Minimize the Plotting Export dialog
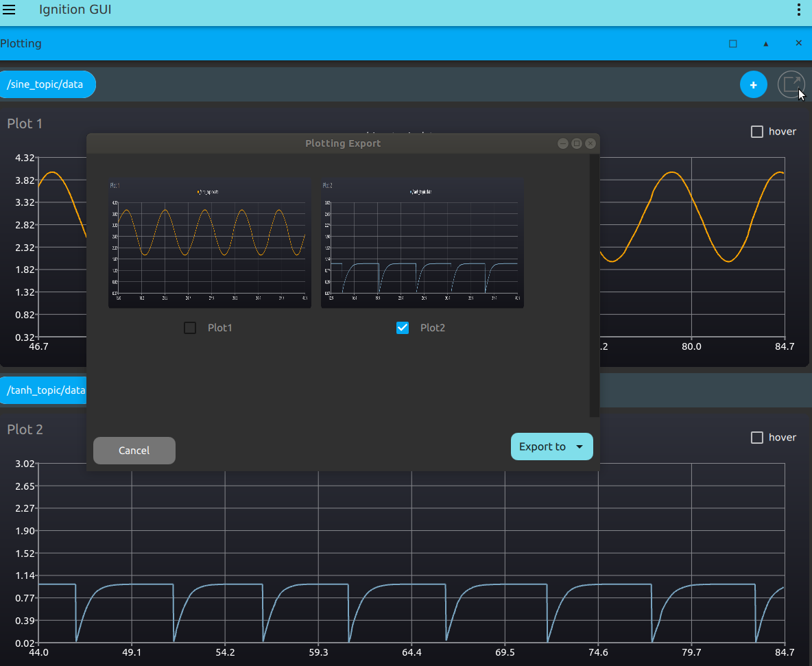 coord(563,143)
